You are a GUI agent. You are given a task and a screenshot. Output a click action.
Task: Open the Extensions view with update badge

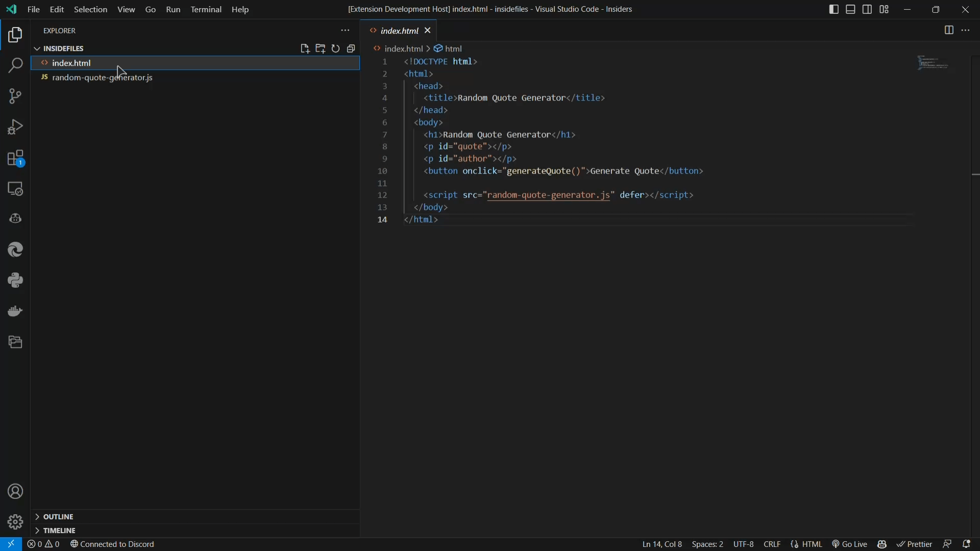(15, 159)
